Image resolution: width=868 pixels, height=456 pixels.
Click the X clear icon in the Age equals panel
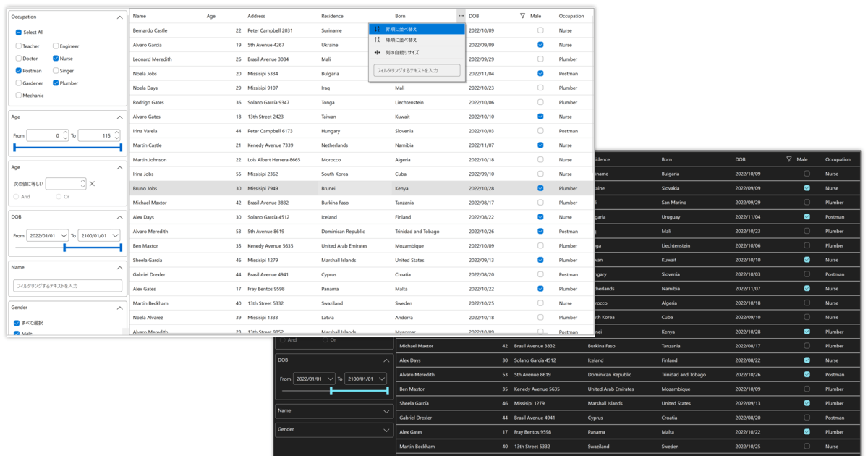[92, 184]
